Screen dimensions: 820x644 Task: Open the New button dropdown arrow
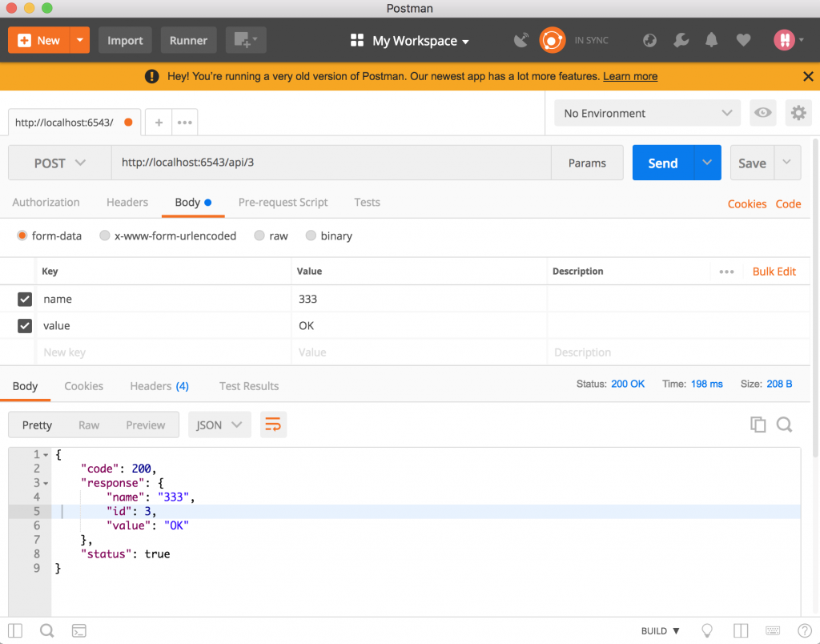pos(80,40)
